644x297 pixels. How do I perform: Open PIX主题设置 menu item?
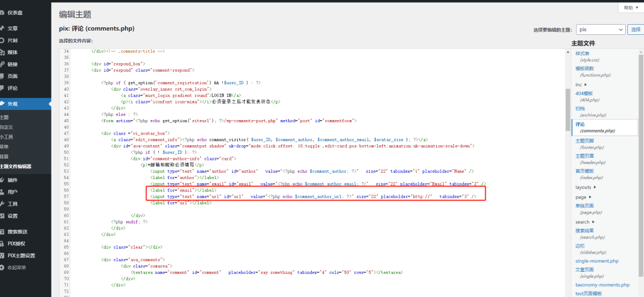(x=21, y=256)
